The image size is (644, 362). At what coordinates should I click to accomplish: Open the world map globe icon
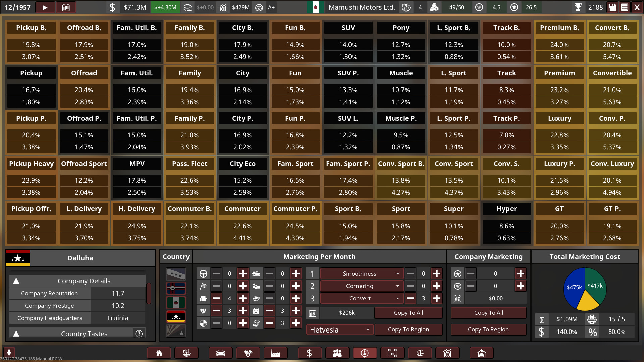(x=186, y=353)
